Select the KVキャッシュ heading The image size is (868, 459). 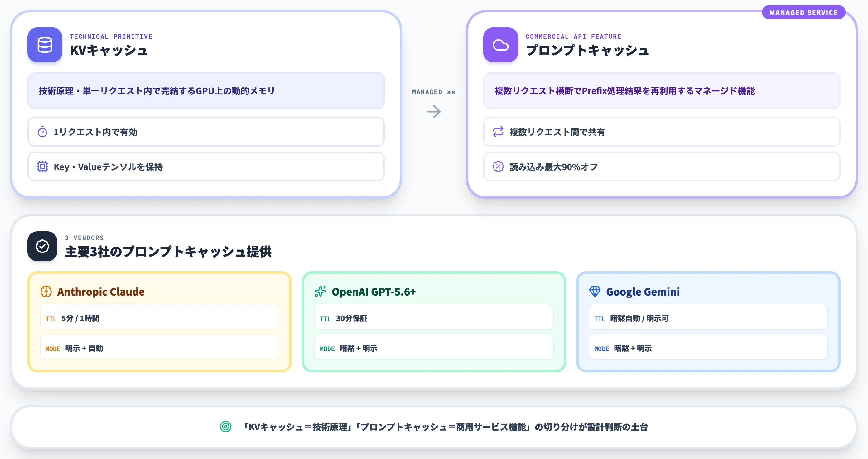coord(109,50)
